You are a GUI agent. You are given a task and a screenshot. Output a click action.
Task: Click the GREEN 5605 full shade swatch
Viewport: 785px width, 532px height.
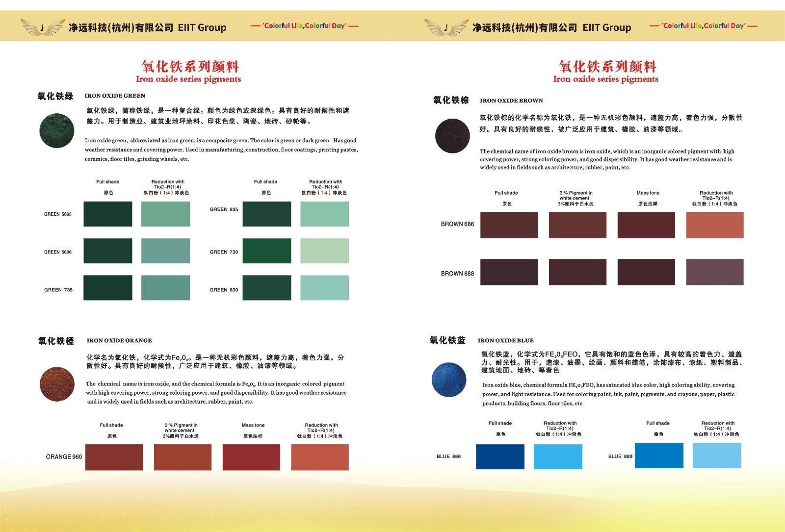(x=107, y=214)
